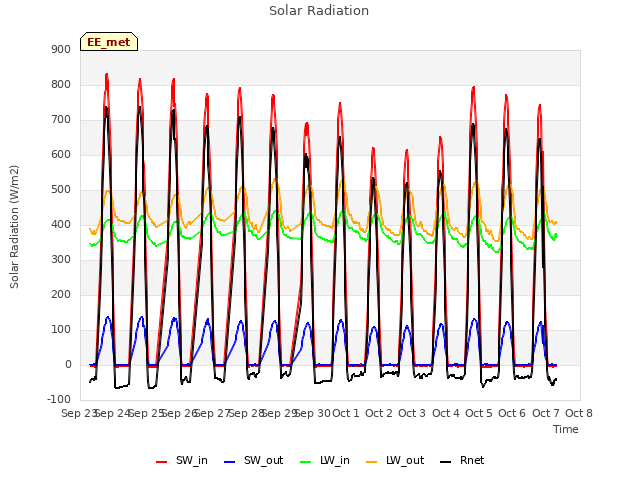Select the SW_in legend label

coord(192,460)
